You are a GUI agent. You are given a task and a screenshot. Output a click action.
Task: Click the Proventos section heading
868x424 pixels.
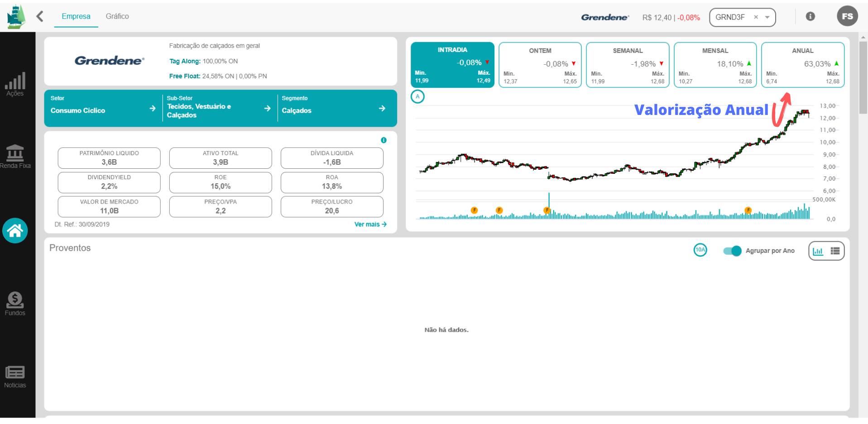click(x=70, y=248)
